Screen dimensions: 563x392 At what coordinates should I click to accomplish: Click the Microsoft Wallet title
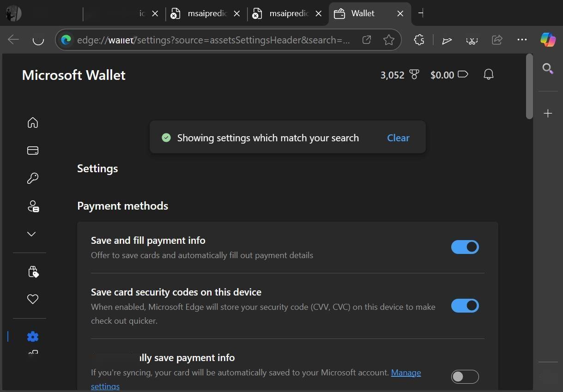[x=73, y=75]
